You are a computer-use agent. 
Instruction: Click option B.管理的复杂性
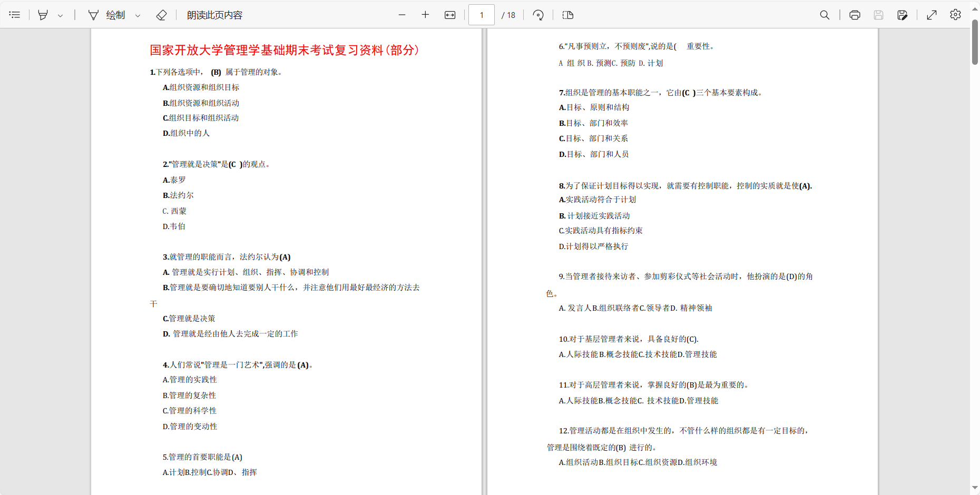coord(189,395)
